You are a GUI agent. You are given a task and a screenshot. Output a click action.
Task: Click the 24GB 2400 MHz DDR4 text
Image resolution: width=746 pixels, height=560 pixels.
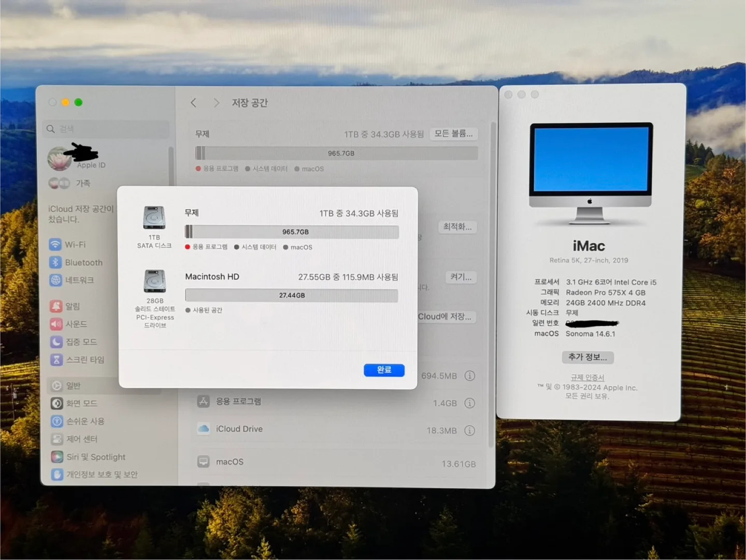click(x=606, y=303)
